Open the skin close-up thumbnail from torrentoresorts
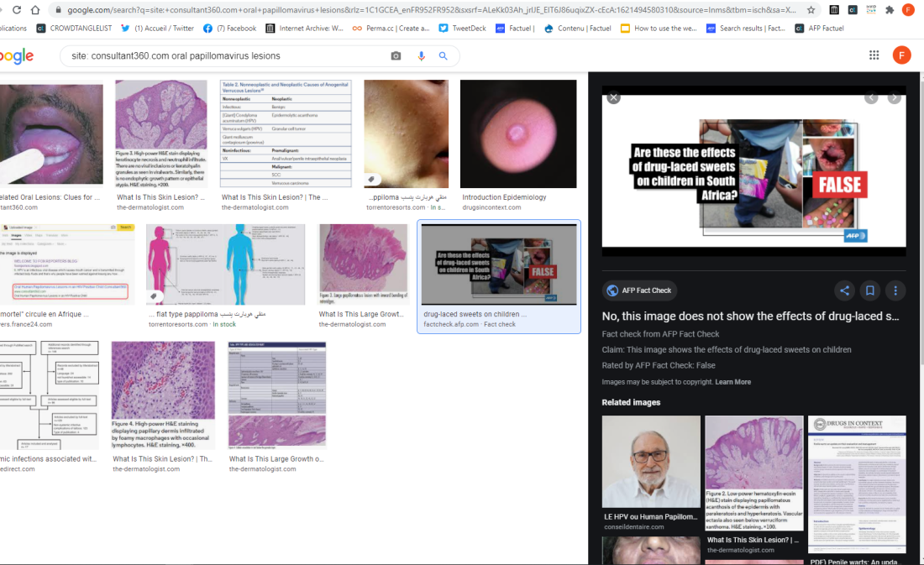Viewport: 924px width, 565px height. click(406, 134)
